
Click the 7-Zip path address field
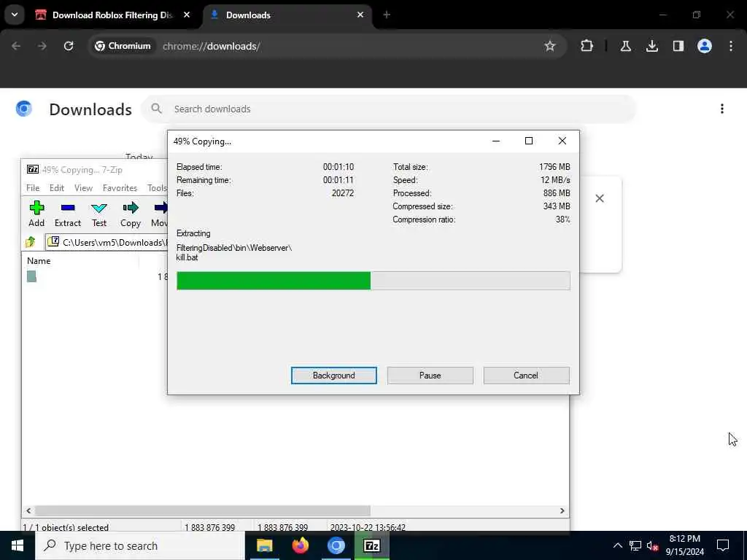point(107,242)
